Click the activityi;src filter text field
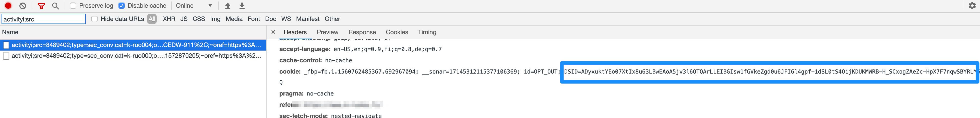Screen dimensions: 980x118 (x=44, y=19)
